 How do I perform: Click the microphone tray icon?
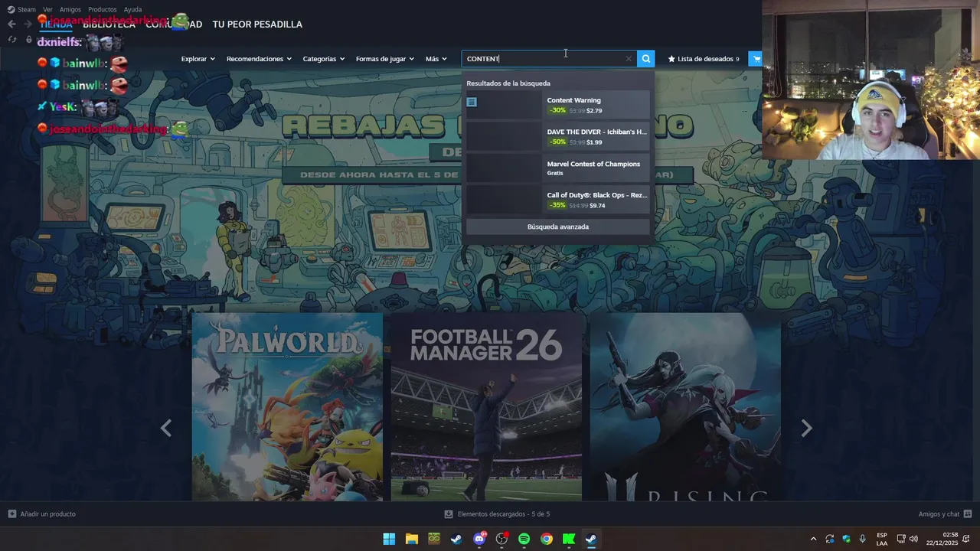(863, 539)
